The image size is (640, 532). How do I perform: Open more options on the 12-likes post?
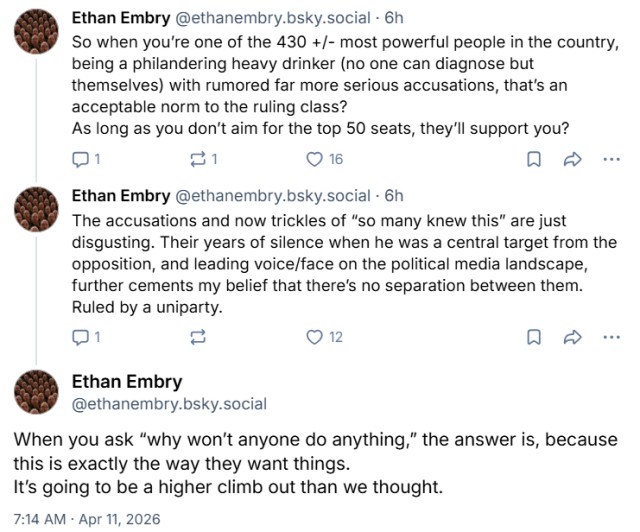click(612, 337)
